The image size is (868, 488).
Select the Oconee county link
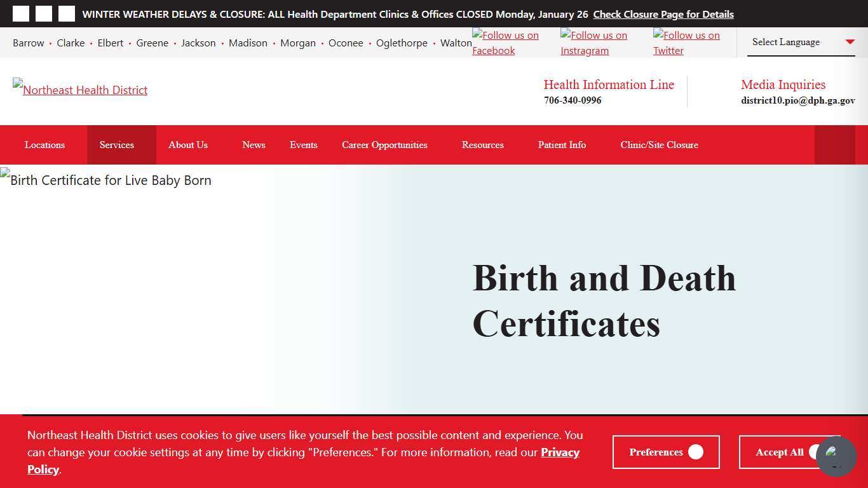(x=346, y=43)
